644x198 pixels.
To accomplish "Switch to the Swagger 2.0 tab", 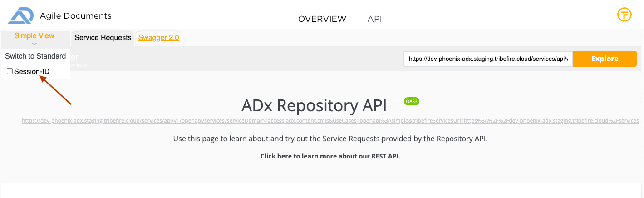I will pos(158,38).
